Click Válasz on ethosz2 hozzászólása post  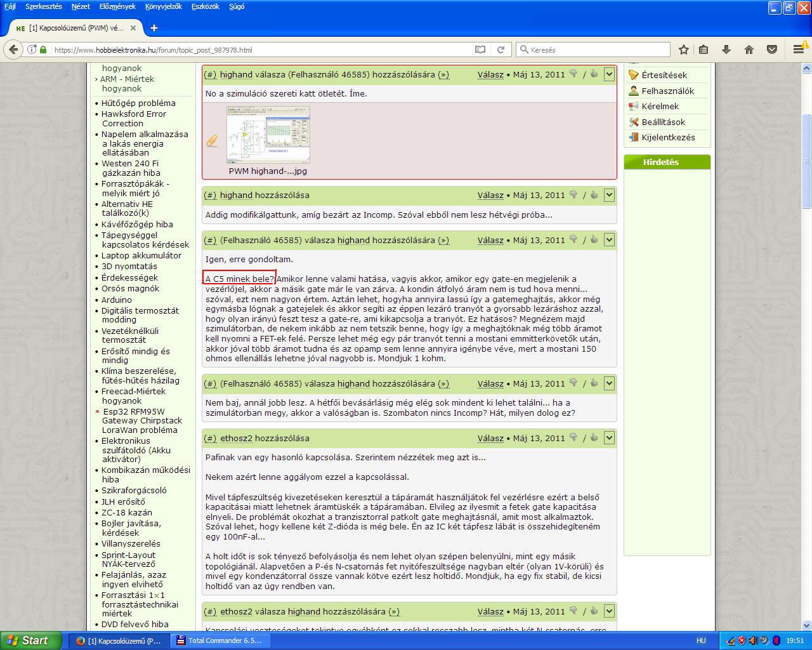tap(490, 438)
